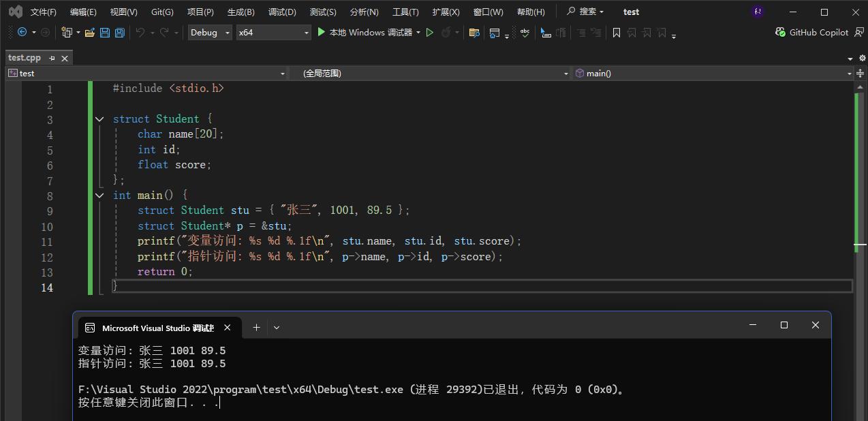Viewport: 868px width, 421px height.
Task: Click the New Project icon in toolbar
Action: pos(67,32)
